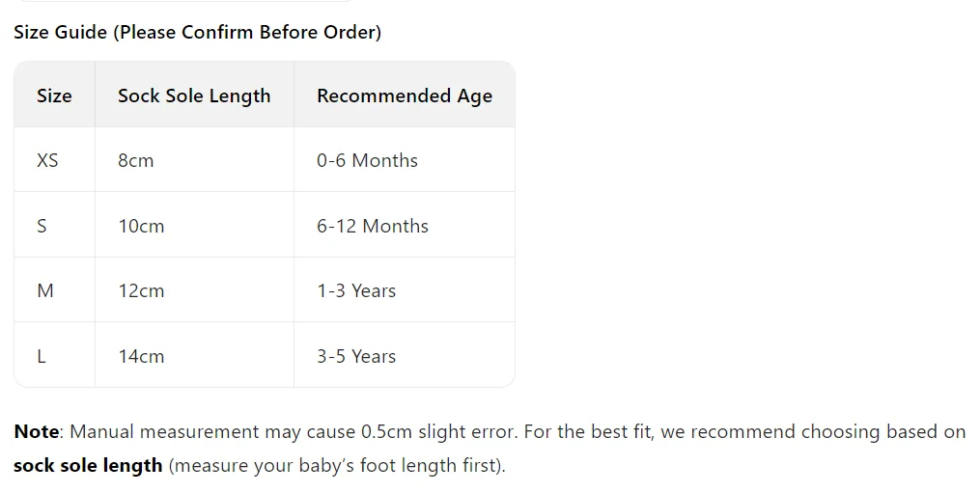Click the 3-5 Years age cell

coord(405,356)
